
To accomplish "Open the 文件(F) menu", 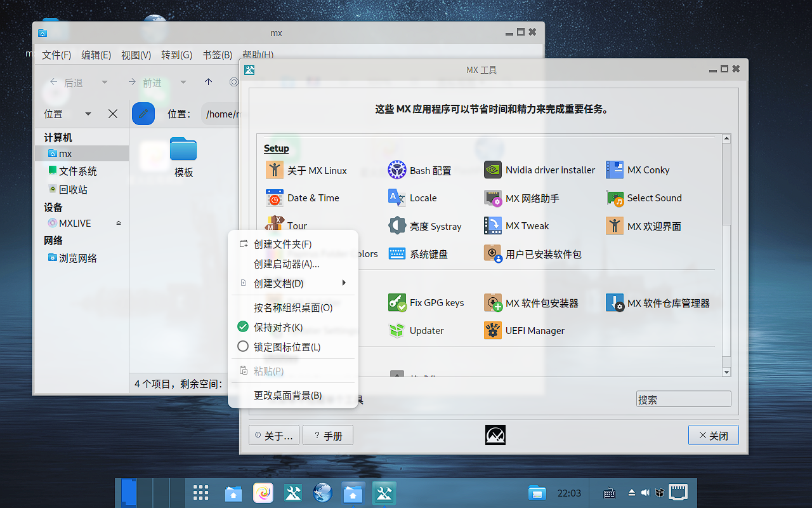I will (x=56, y=55).
